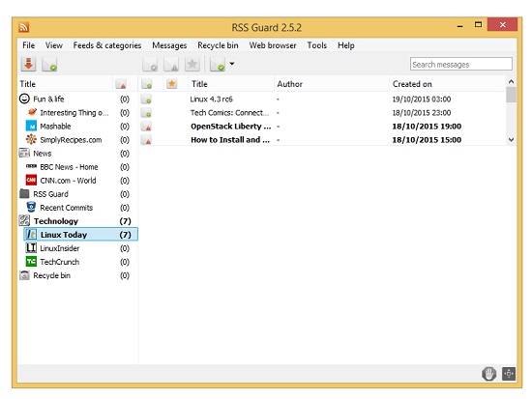This screenshot has width=532, height=399.
Task: Toggle read status of OpenStack Liberty message
Action: pyautogui.click(x=147, y=127)
